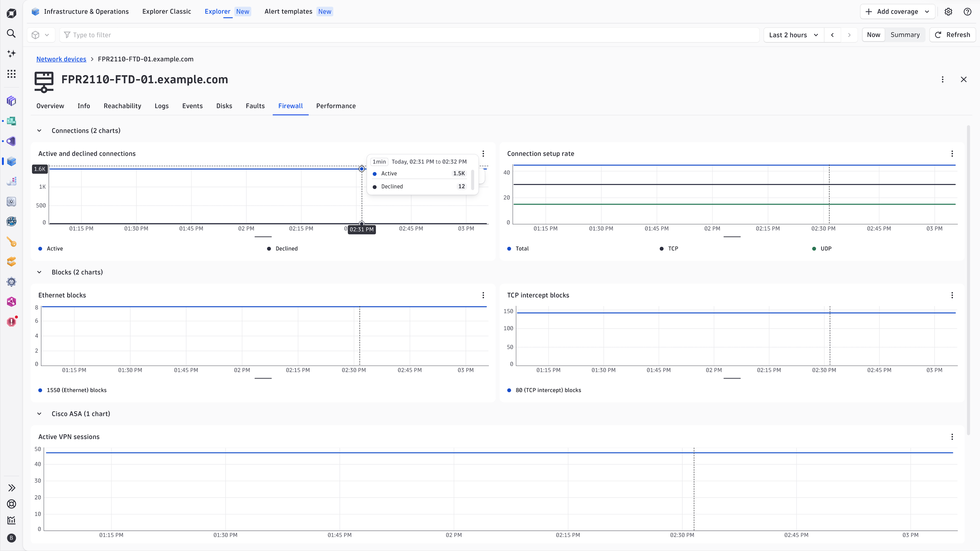Viewport: 980px width, 551px height.
Task: Toggle the 1550 (Ethernet) blocks legend
Action: coord(72,390)
